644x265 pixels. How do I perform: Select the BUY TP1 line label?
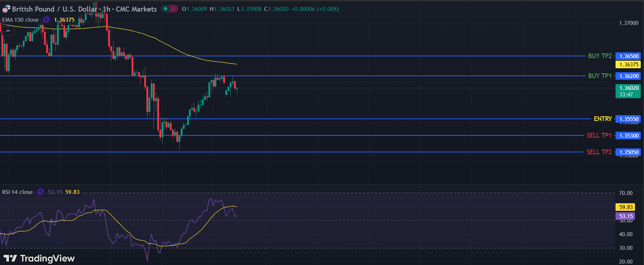pyautogui.click(x=600, y=76)
